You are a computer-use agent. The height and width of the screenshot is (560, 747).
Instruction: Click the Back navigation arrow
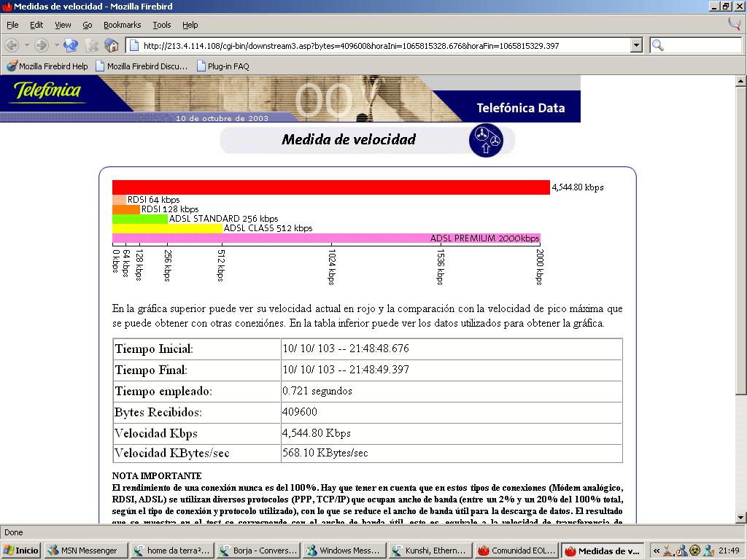12,46
